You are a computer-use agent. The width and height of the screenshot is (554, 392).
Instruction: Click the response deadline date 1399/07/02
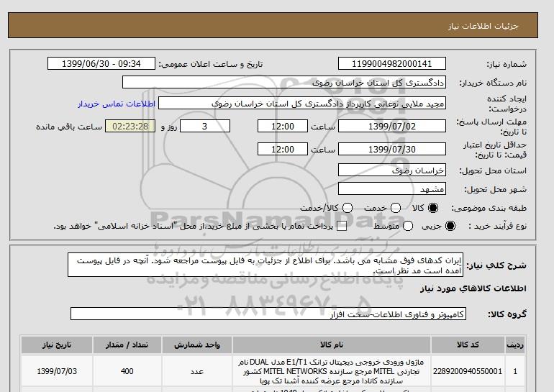(392, 126)
